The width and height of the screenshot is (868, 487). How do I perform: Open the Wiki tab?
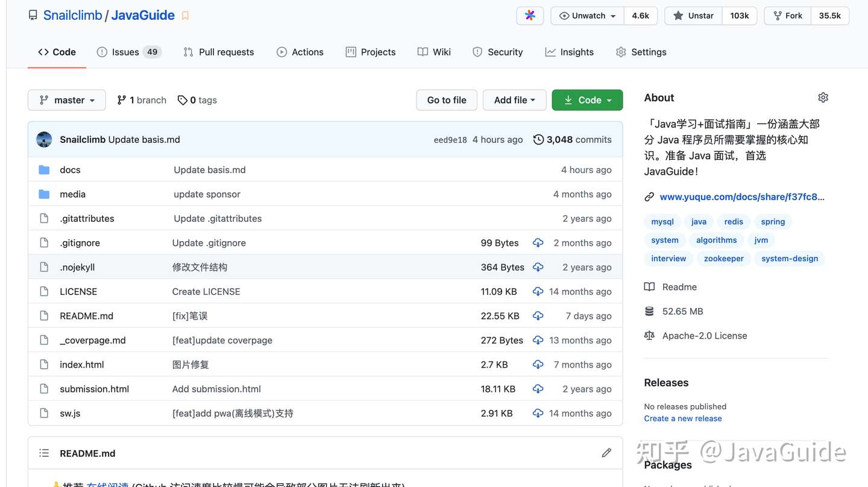click(x=434, y=52)
